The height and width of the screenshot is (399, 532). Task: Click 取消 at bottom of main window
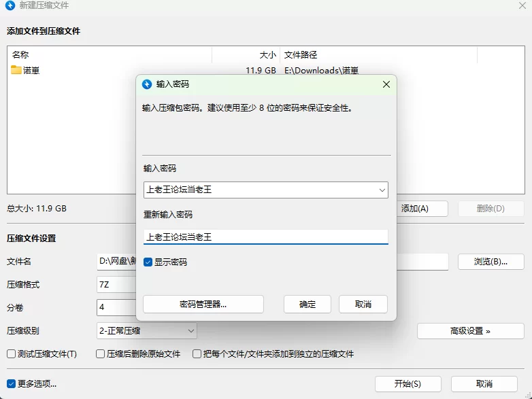(484, 384)
